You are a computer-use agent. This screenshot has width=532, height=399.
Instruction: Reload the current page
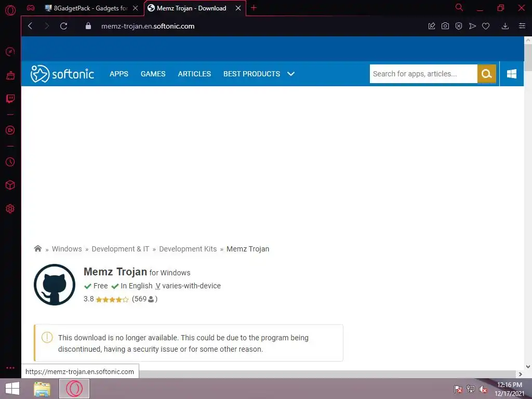click(63, 26)
